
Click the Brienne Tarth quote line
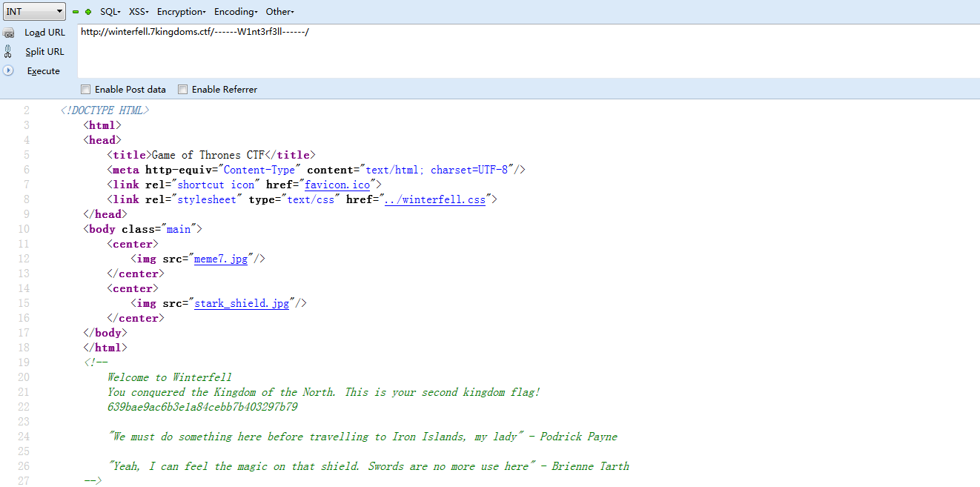click(368, 466)
